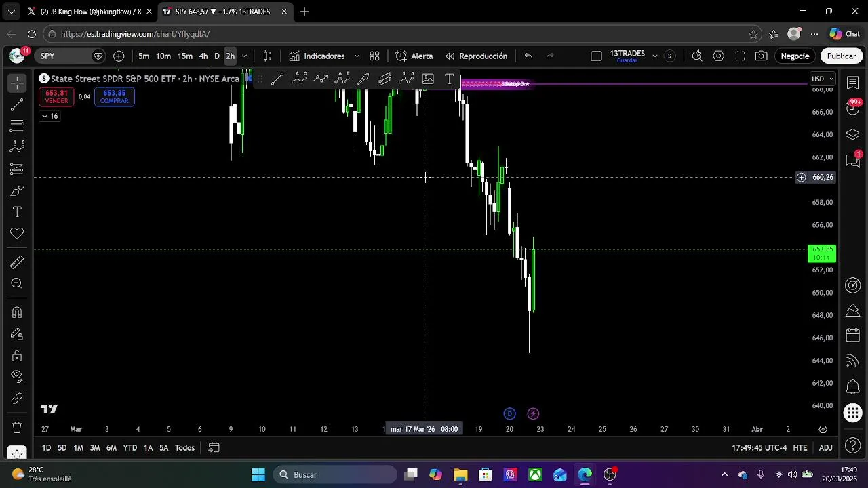Select the brush drawing tool

click(x=17, y=190)
